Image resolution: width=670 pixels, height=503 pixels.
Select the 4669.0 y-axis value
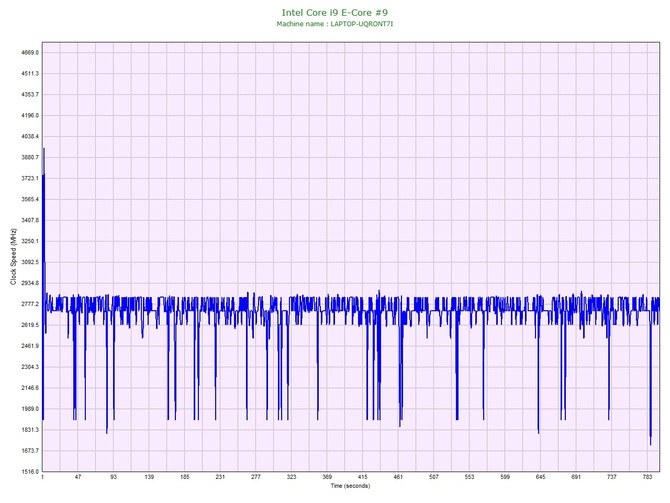tap(30, 53)
